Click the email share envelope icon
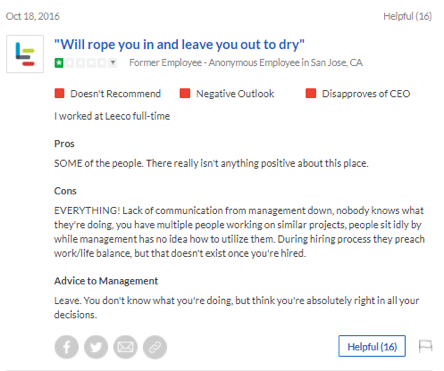 point(125,347)
